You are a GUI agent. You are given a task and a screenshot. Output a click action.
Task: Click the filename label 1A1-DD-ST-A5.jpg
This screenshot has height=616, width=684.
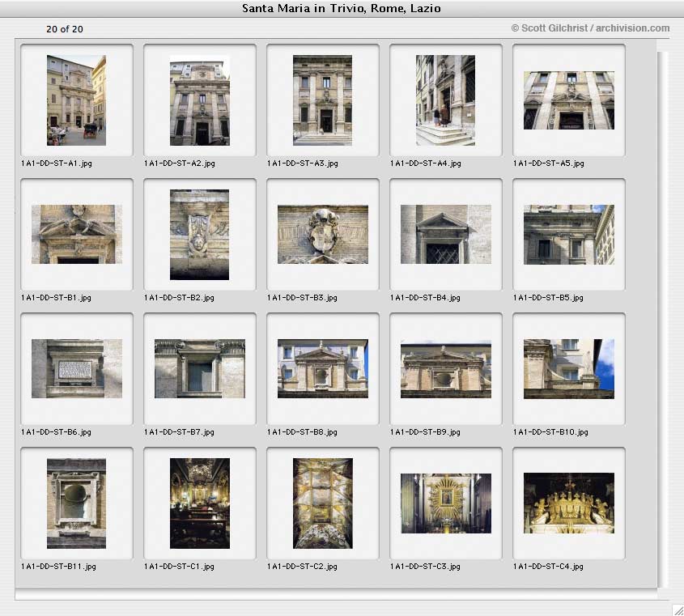pyautogui.click(x=549, y=164)
